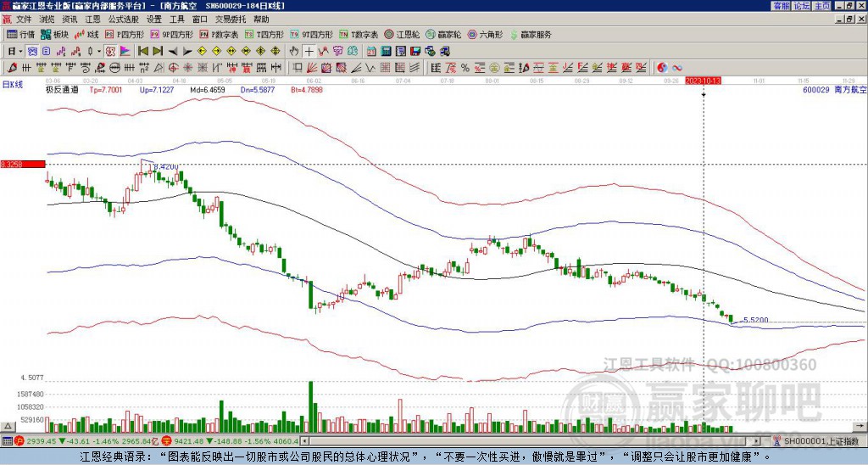Open the 9P四方形 tool
The image size is (868, 465).
point(171,34)
